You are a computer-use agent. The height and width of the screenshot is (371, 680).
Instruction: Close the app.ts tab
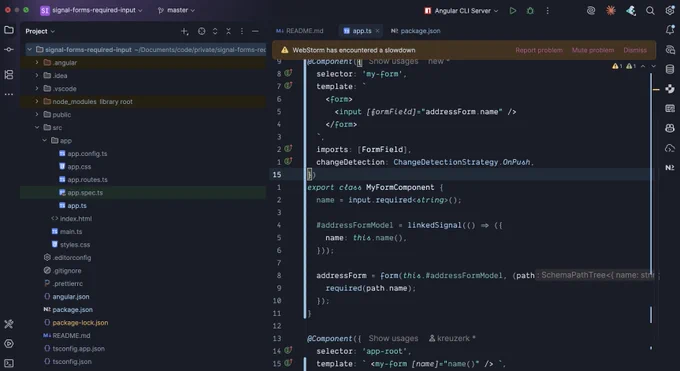(377, 31)
